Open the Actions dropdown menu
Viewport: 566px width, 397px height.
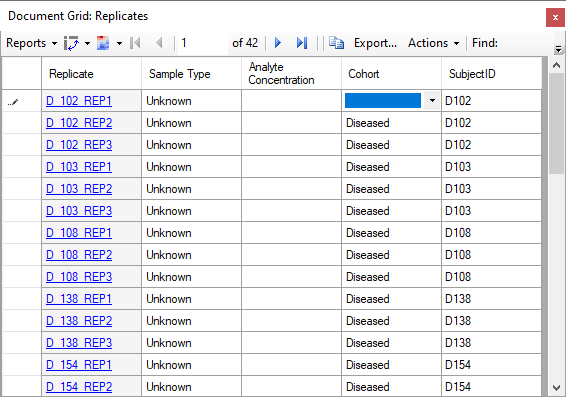point(434,43)
